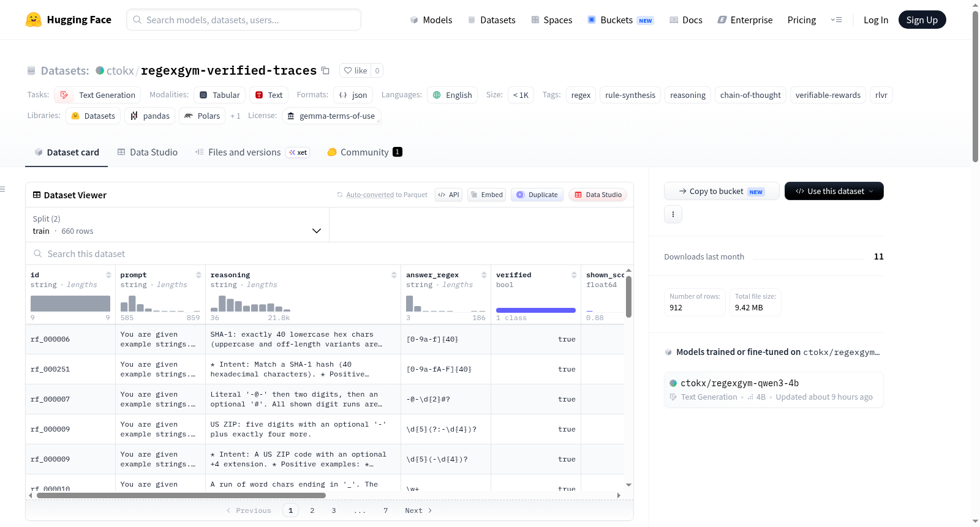Select the Text Generation task tag
The height and width of the screenshot is (527, 980).
(x=97, y=95)
